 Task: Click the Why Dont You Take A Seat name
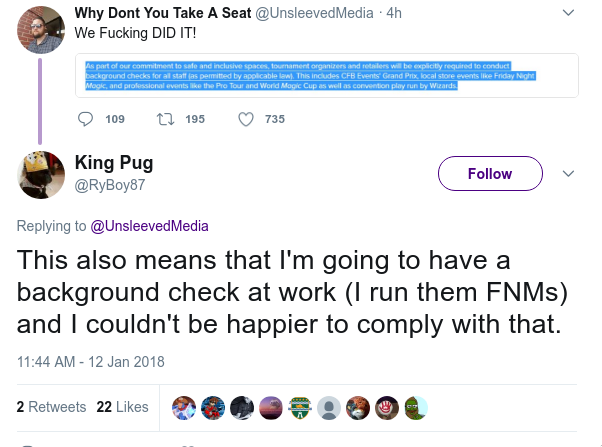pos(163,13)
